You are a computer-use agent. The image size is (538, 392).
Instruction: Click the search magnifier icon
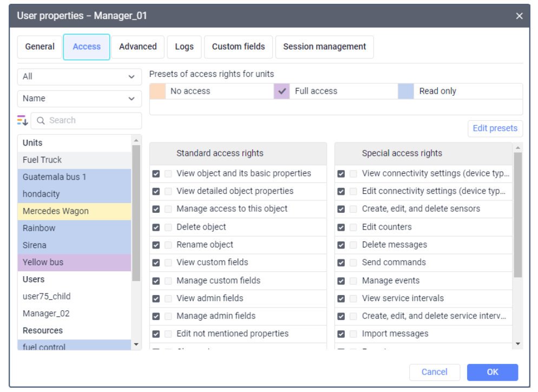point(41,121)
